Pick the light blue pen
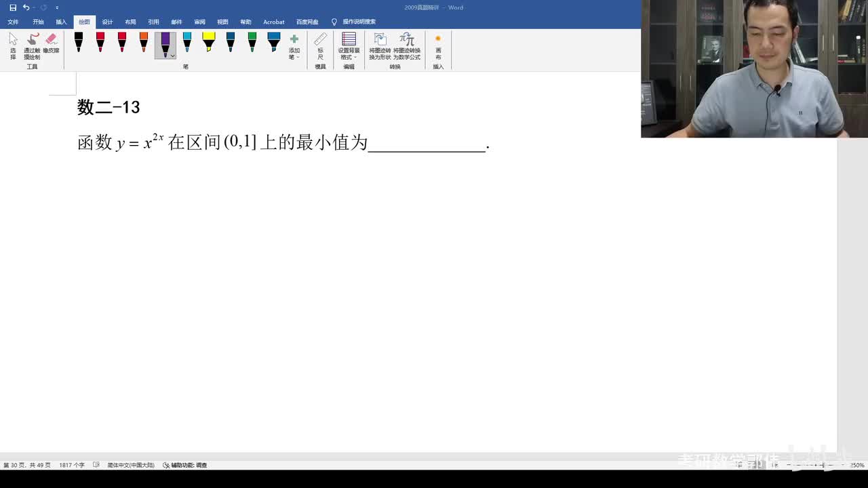Screen dimensions: 868x488 pos(187,42)
